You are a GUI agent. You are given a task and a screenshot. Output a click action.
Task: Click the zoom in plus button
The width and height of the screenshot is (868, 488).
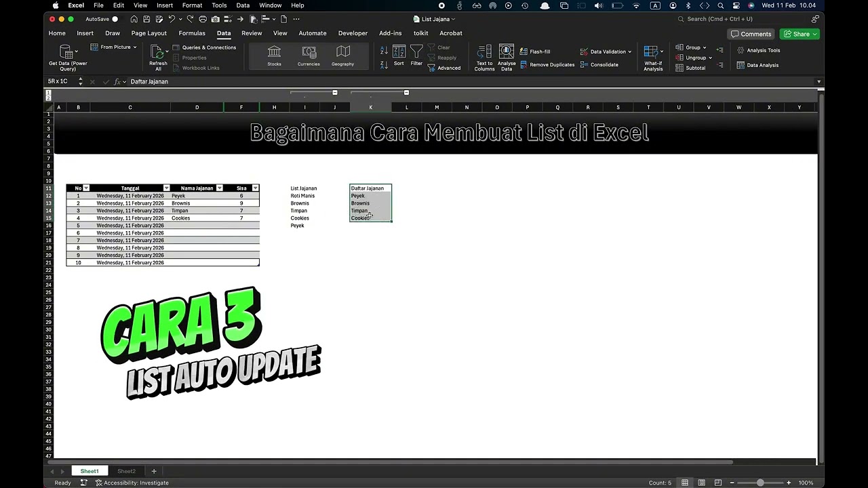pos(789,483)
